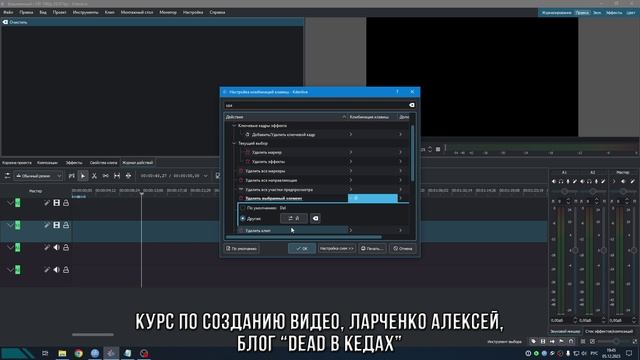Open Master mixer channel effects icon
Screen dimensions: 640x360
pos(632,181)
